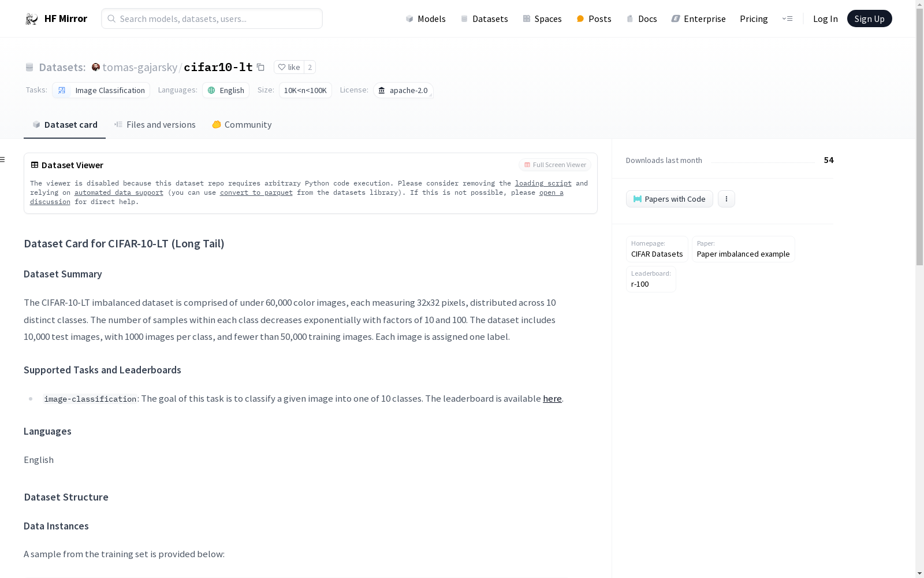This screenshot has width=924, height=578.
Task: Open the r-100 leaderboard card
Action: pyautogui.click(x=651, y=279)
